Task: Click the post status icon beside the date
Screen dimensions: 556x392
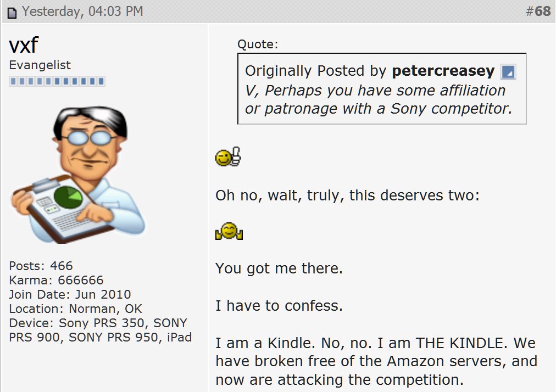Action: tap(12, 13)
